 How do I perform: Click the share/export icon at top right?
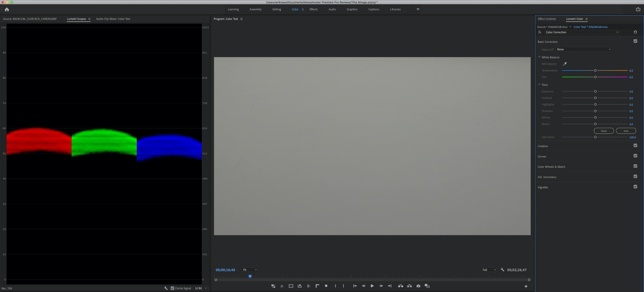coord(638,9)
